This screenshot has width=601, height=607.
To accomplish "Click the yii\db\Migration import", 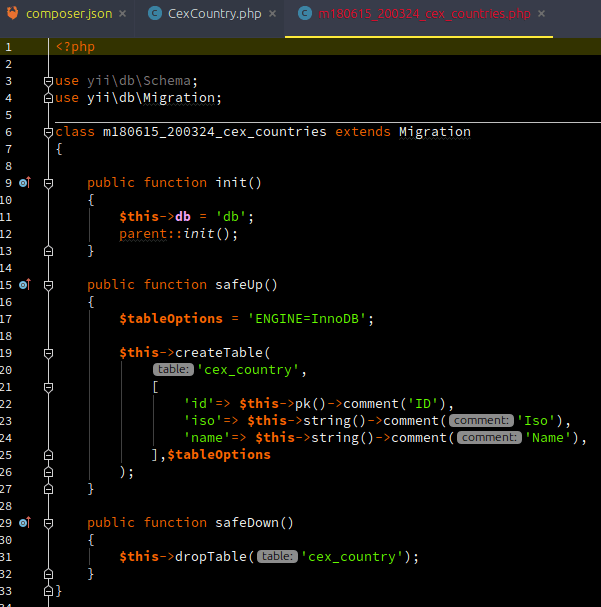I will point(151,98).
